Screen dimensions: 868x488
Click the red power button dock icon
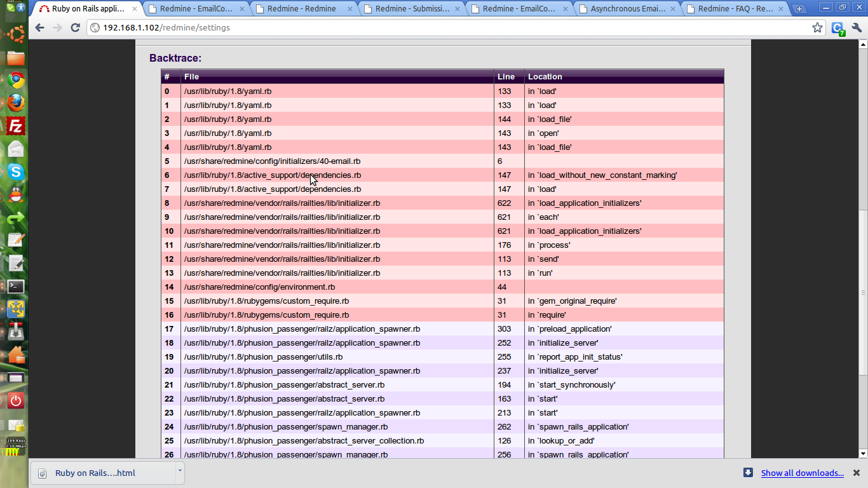pyautogui.click(x=16, y=401)
